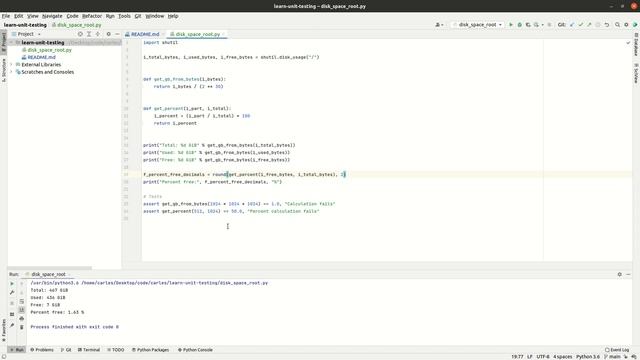Open the Terminal tool window

[x=89, y=350]
